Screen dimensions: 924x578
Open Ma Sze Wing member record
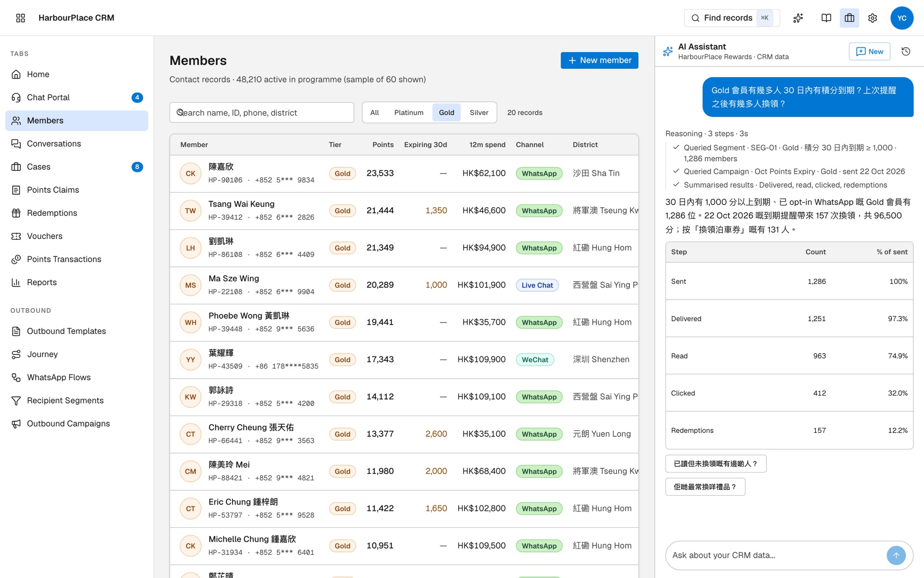pyautogui.click(x=404, y=285)
